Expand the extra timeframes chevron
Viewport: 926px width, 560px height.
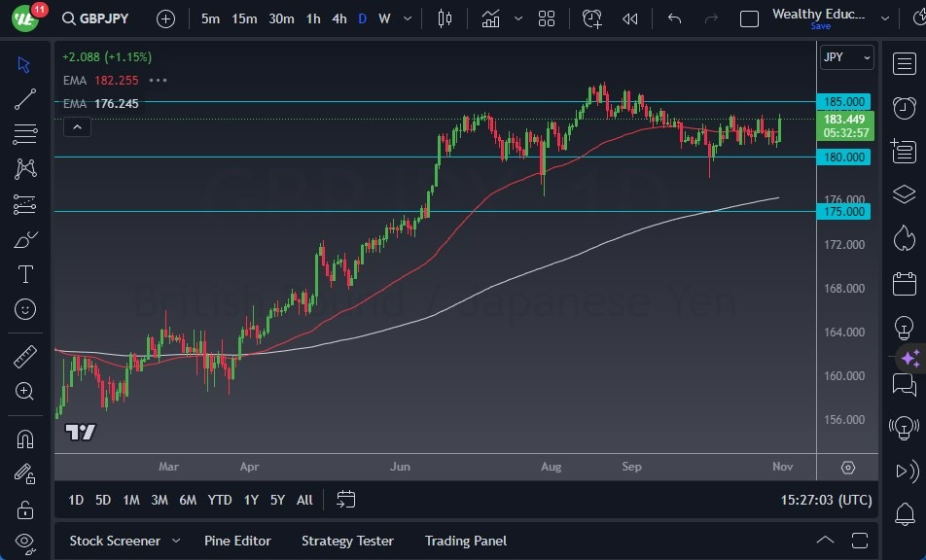pos(408,17)
